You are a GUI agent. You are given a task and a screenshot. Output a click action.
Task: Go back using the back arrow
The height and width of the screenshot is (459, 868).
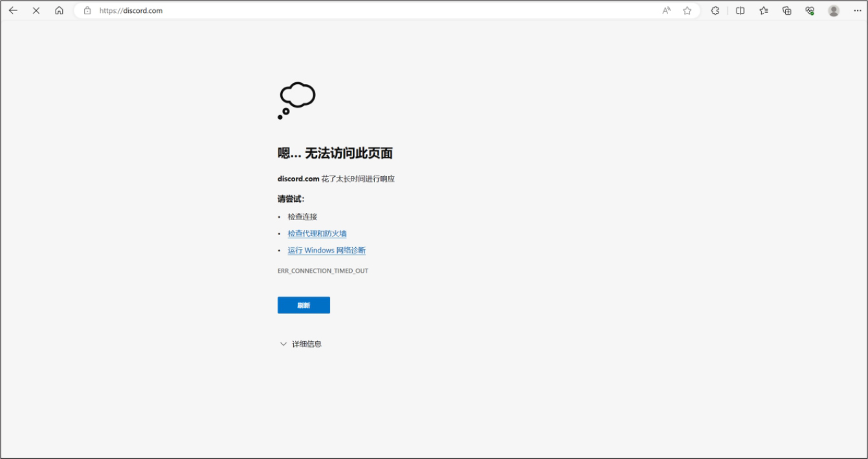tap(13, 10)
